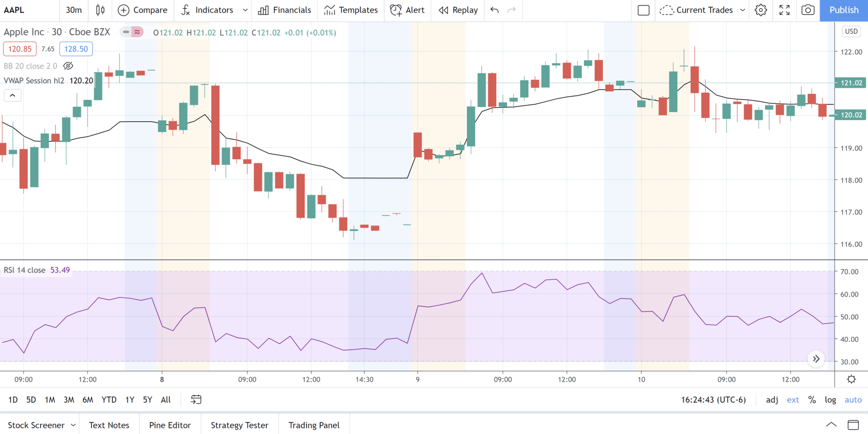This screenshot has width=868, height=434.
Task: Collapse the indicator legend chevron
Action: click(12, 95)
